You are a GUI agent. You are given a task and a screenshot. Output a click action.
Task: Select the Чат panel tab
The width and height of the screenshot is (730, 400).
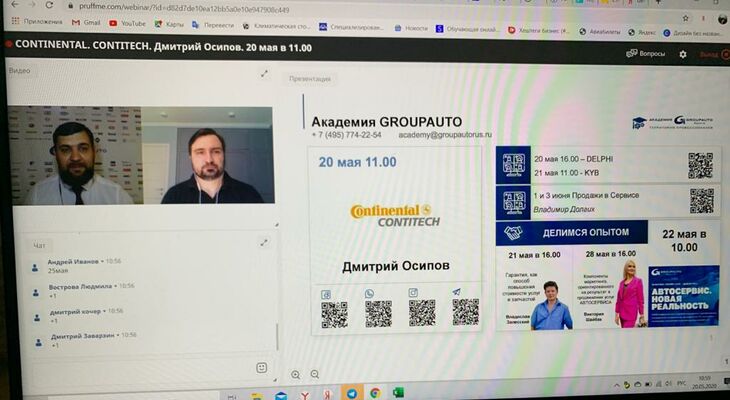(40, 245)
